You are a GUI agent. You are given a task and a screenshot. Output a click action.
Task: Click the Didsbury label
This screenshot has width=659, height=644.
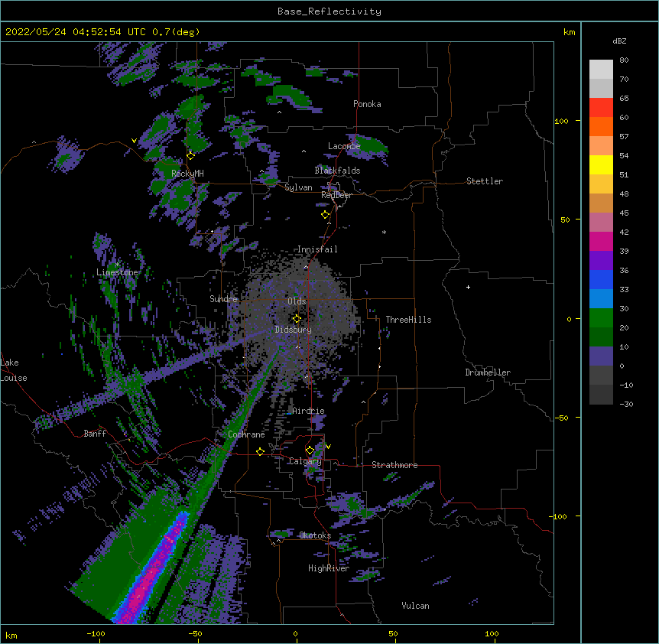[293, 330]
